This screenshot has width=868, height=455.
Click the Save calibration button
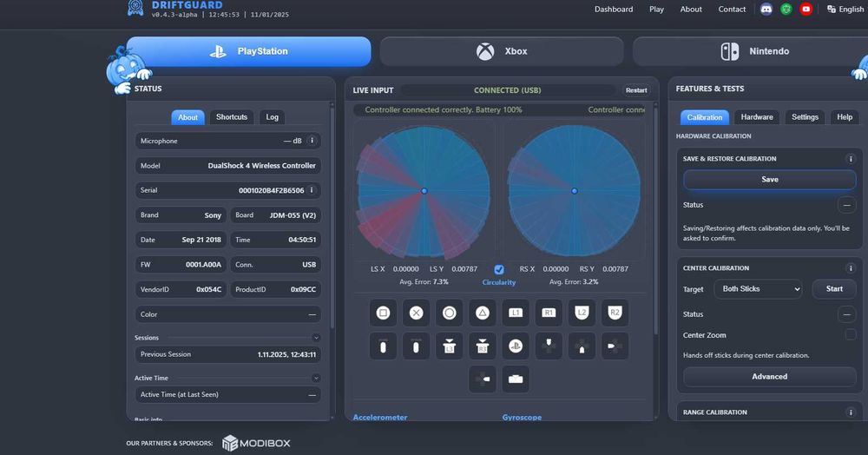coord(769,180)
